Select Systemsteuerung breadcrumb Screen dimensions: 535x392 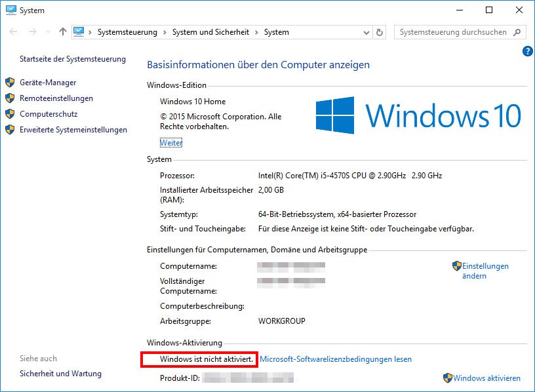coord(127,32)
